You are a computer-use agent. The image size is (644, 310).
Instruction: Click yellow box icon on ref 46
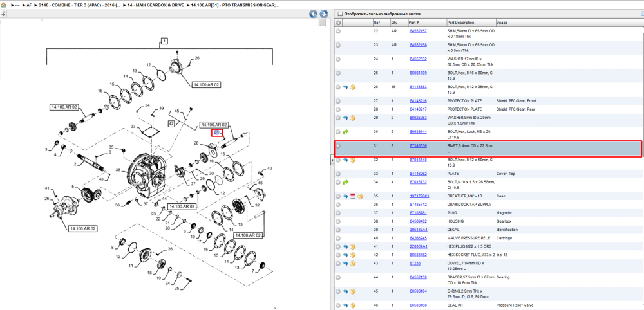(x=352, y=305)
